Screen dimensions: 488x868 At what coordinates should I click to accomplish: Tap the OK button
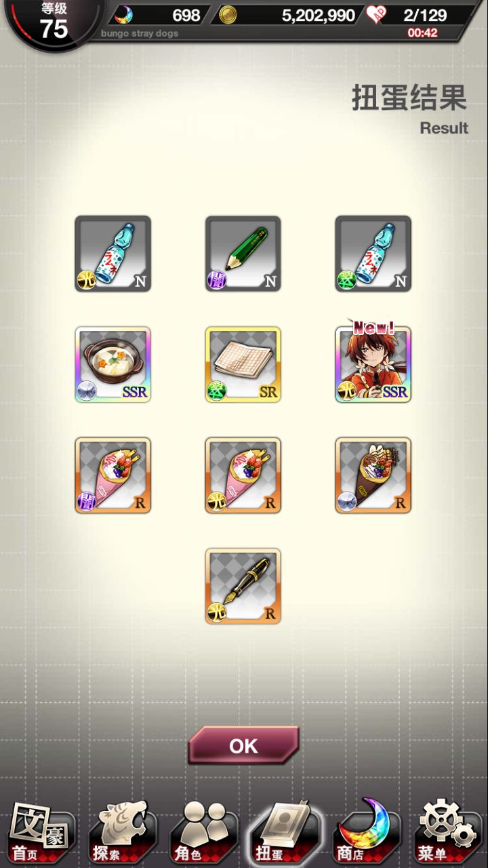point(243,745)
